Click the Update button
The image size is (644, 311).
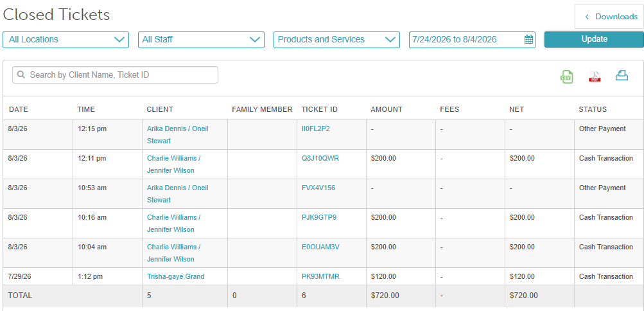tap(594, 39)
